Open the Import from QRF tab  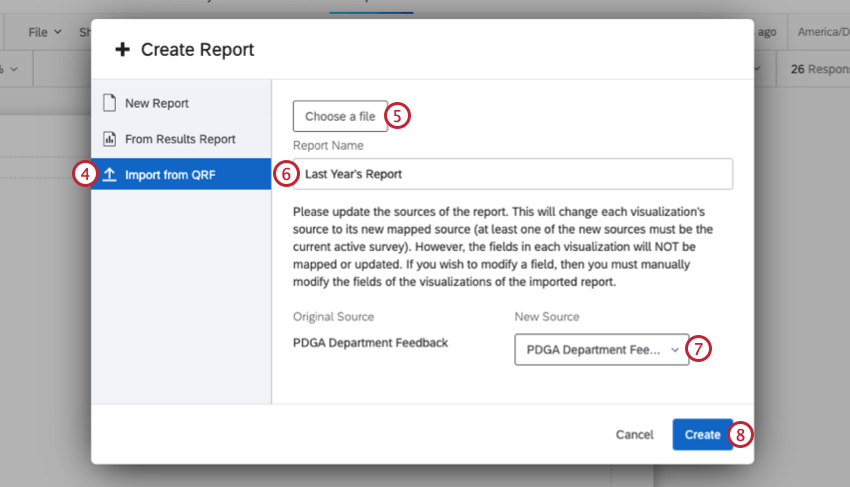click(169, 175)
